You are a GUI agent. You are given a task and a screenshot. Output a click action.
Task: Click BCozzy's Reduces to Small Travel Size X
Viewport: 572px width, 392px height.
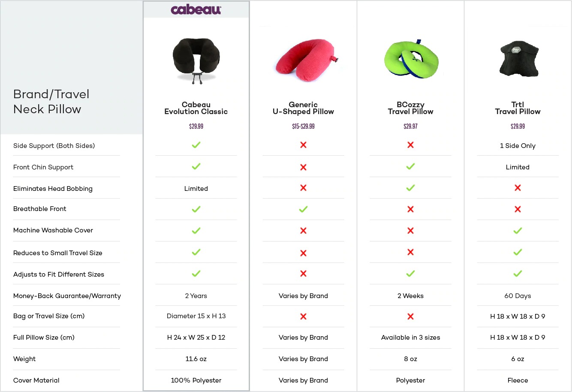click(x=410, y=252)
